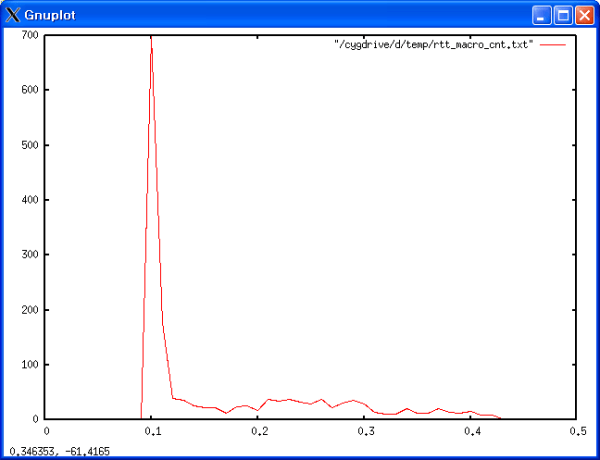Click the 600 y-axis tick label

[x=29, y=90]
